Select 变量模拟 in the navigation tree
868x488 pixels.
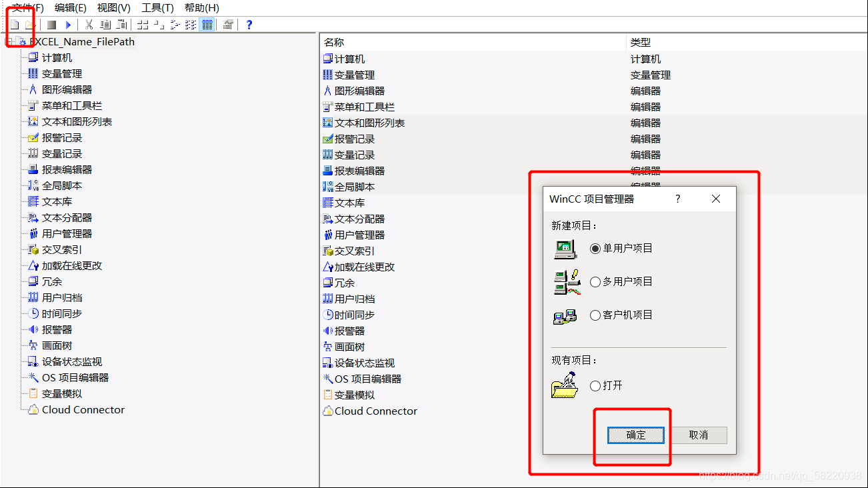(62, 394)
